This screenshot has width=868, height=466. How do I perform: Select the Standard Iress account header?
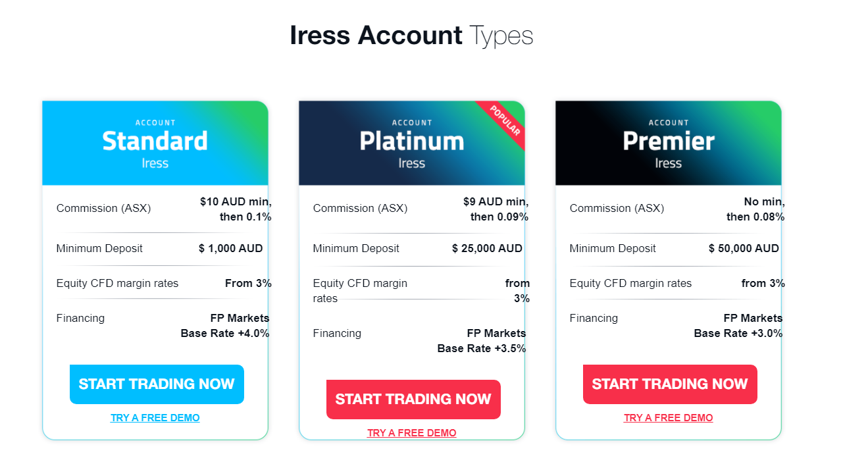[155, 143]
